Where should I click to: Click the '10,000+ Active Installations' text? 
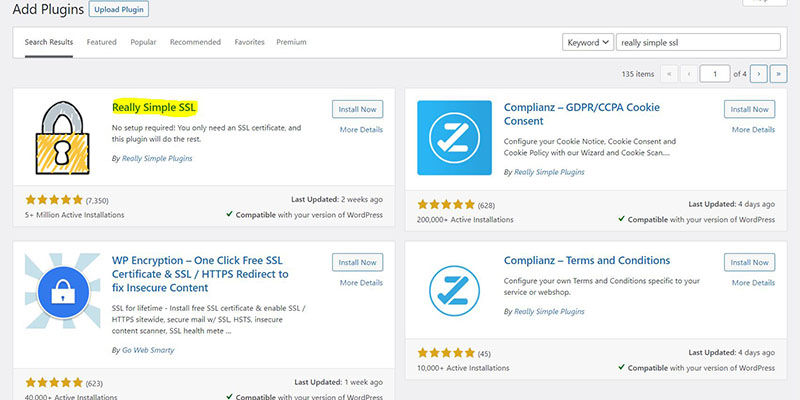[x=463, y=367]
